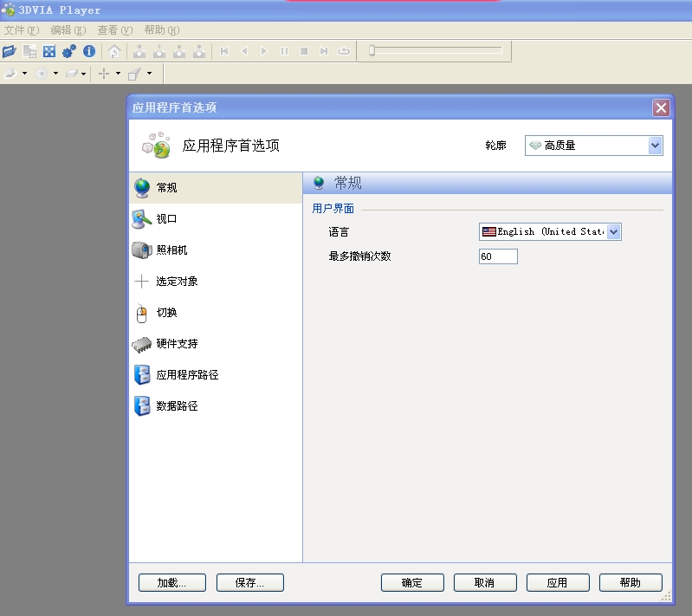
Task: Click the full screen blue arrows icon
Action: [x=49, y=51]
